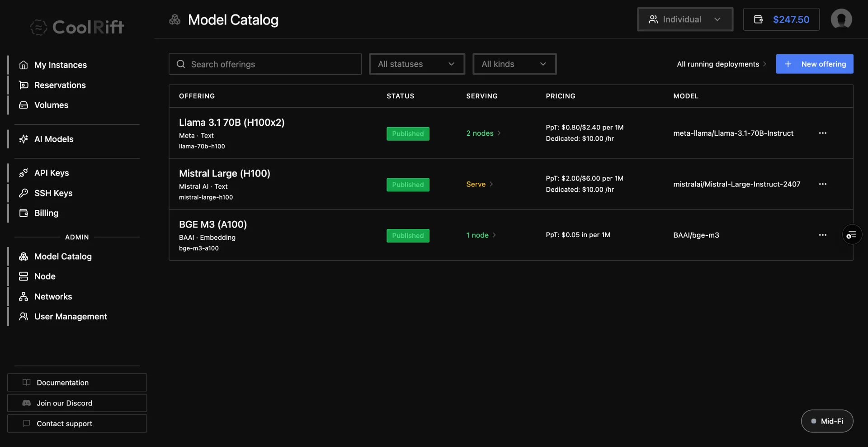
Task: Click the wallet icon beside $247.50
Action: 759,19
